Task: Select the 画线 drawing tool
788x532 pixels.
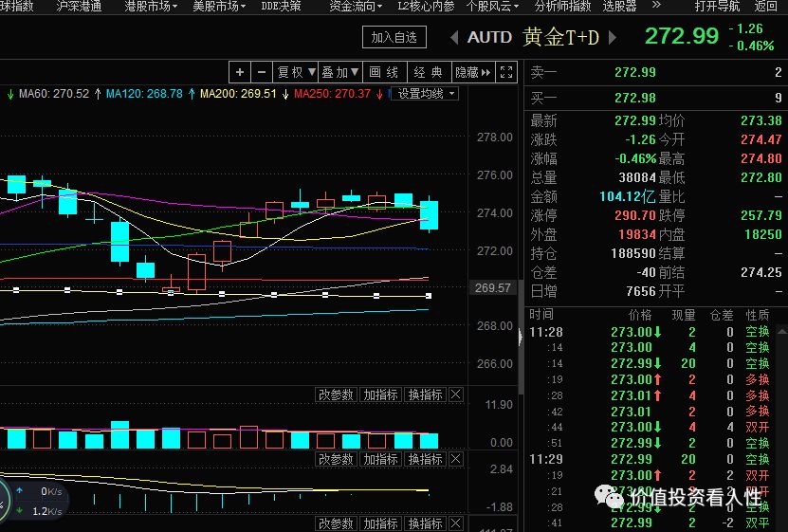Action: click(384, 72)
